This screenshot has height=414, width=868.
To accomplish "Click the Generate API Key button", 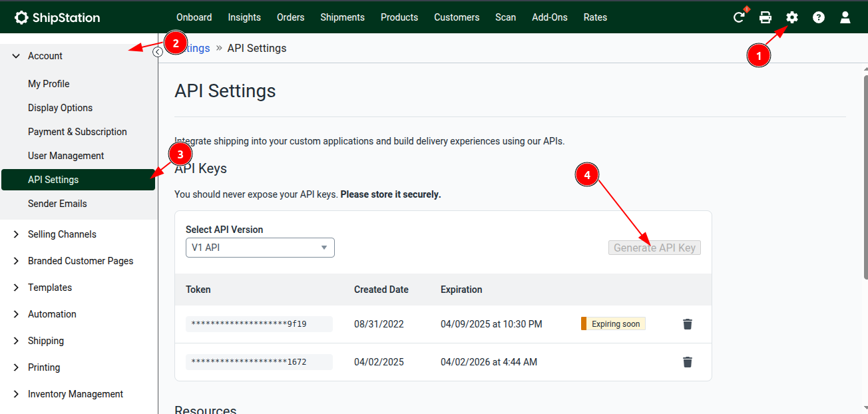I will [654, 248].
